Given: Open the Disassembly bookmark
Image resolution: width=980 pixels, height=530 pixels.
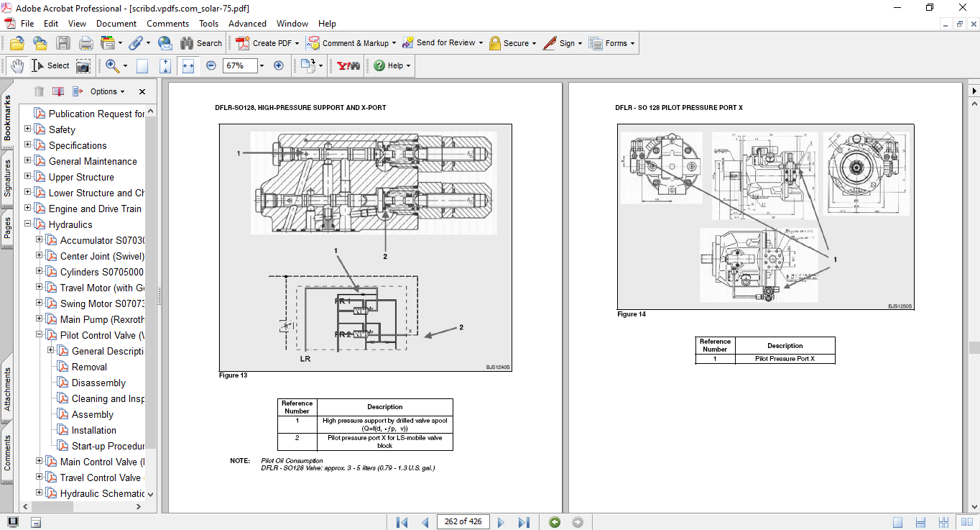Looking at the screenshot, I should pyautogui.click(x=98, y=383).
